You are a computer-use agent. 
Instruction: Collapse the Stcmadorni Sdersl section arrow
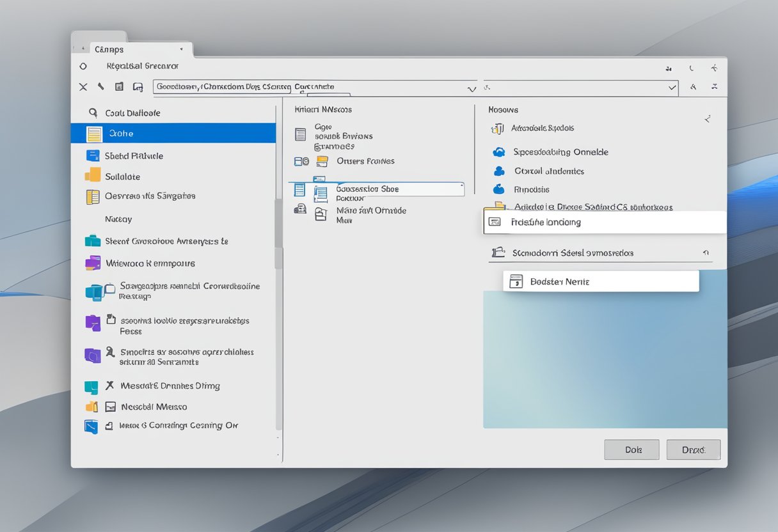coord(706,253)
